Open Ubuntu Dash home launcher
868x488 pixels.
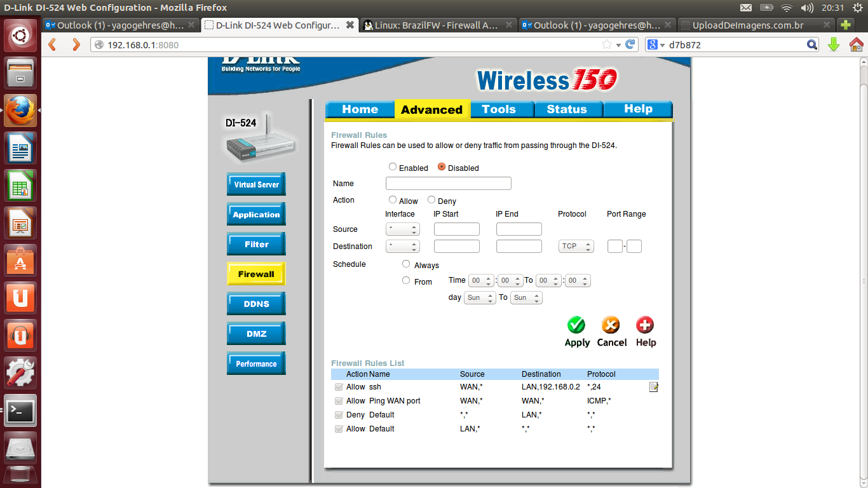point(20,35)
